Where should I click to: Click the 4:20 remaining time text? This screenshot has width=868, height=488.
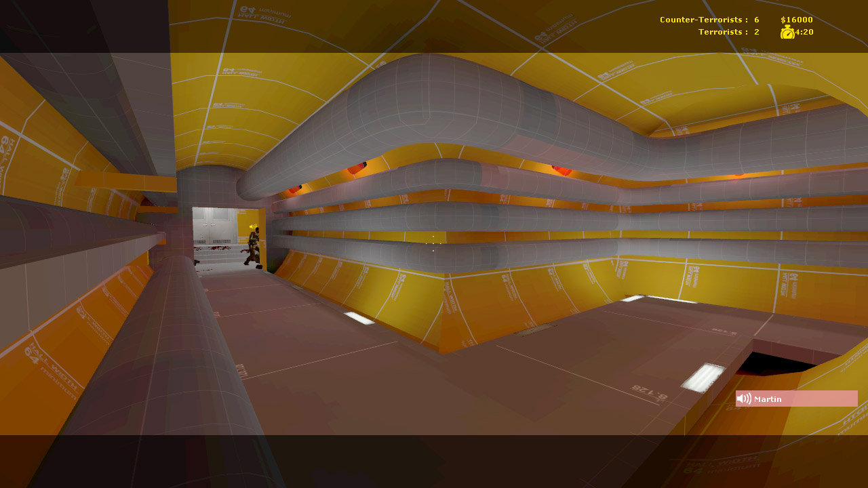tap(804, 32)
